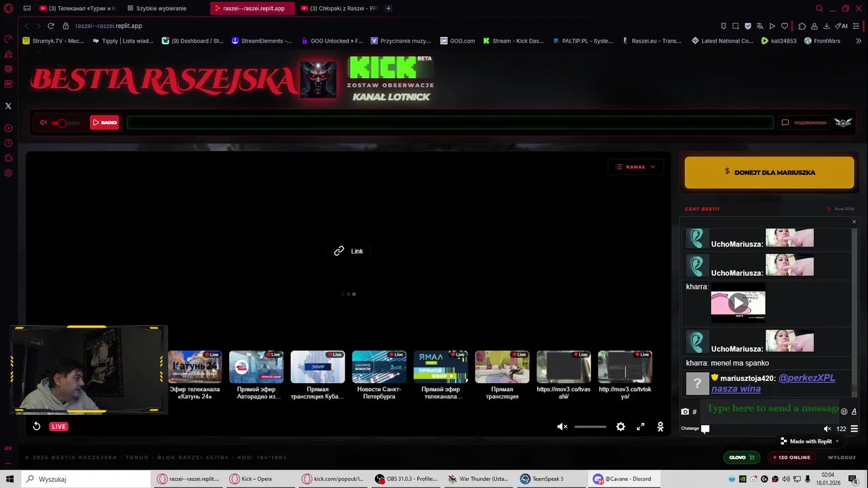The image size is (868, 488).
Task: Click the heart bookmark icon
Action: coord(785,26)
